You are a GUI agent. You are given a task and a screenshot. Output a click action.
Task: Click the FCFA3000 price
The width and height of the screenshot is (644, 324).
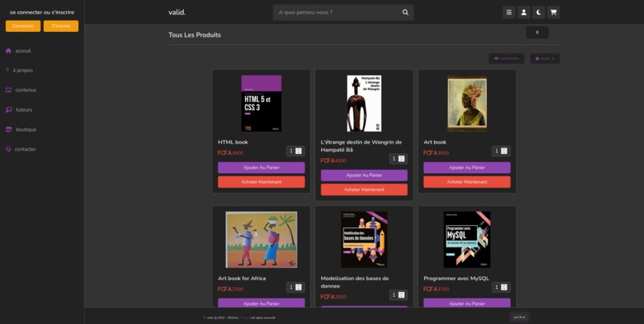click(230, 153)
